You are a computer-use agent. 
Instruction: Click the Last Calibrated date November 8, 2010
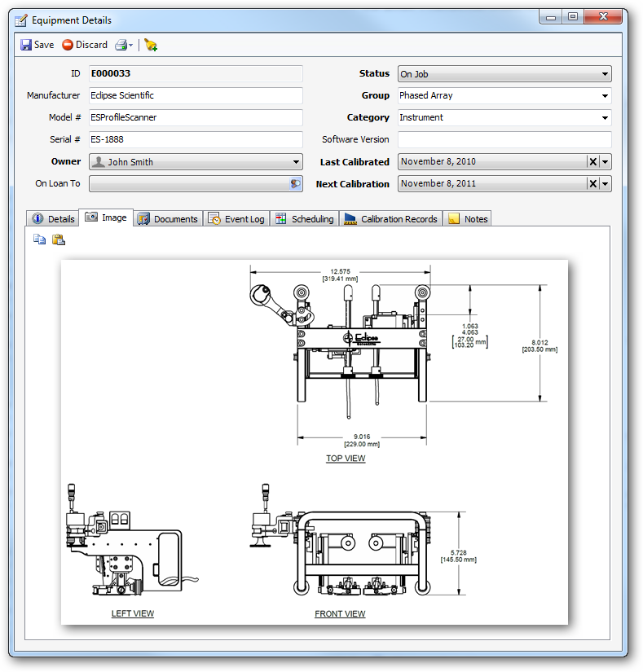tap(438, 161)
